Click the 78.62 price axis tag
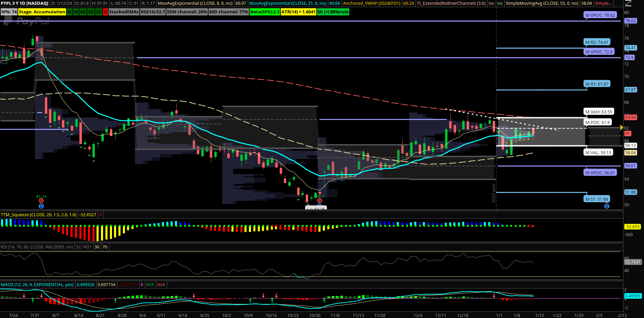644x318 pixels. pos(630,21)
